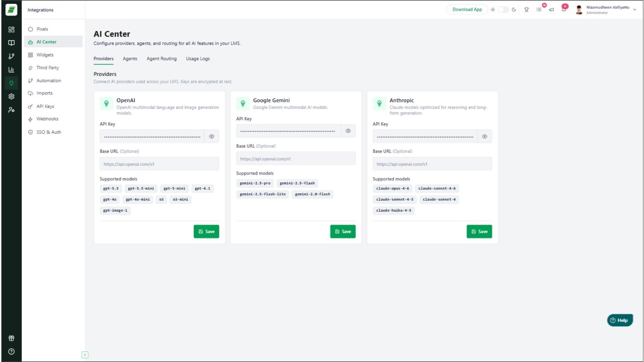Click the OpenAI Base URL input field
The image size is (644, 362).
pyautogui.click(x=159, y=164)
